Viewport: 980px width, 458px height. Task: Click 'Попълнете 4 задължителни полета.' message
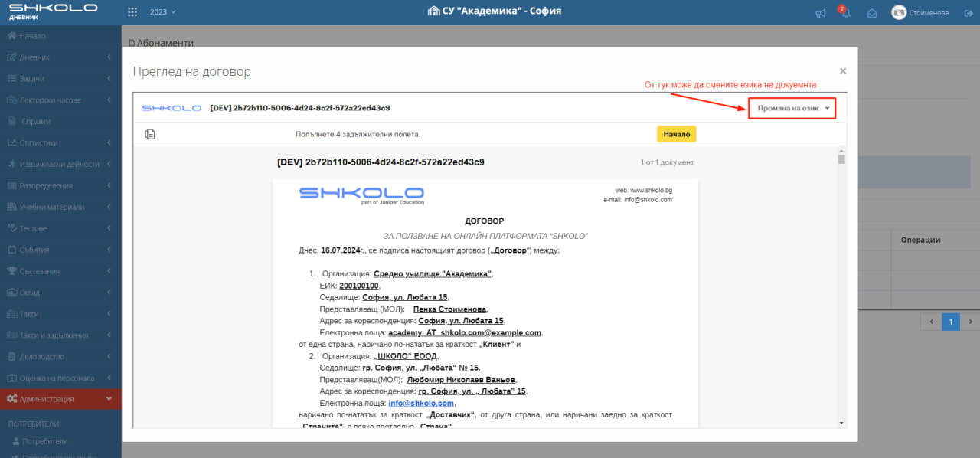click(x=358, y=134)
